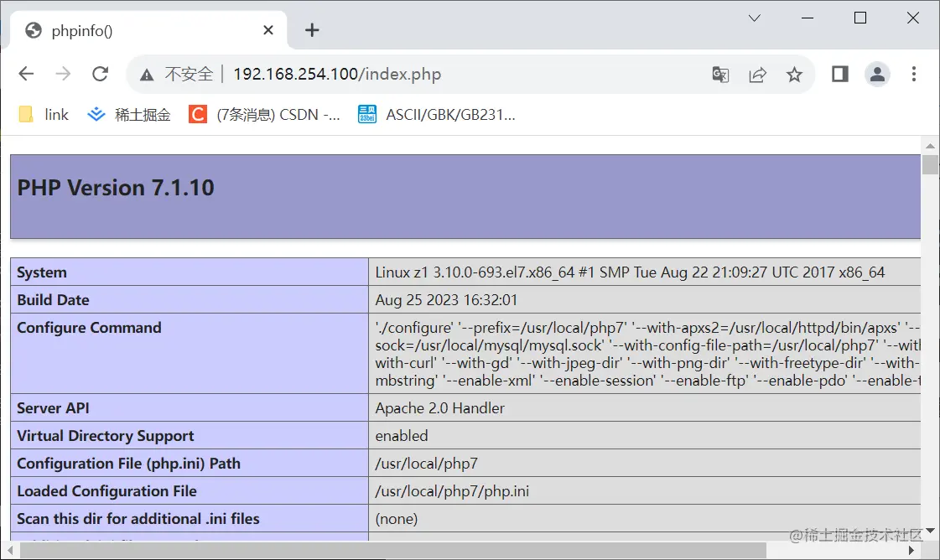
Task: Click the /usr/local/php7/php.ini value
Action: [452, 491]
